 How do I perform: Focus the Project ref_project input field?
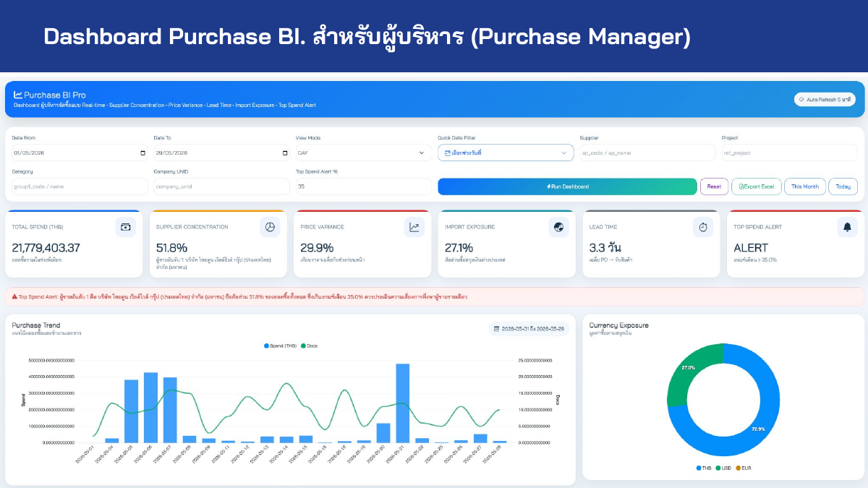click(788, 153)
